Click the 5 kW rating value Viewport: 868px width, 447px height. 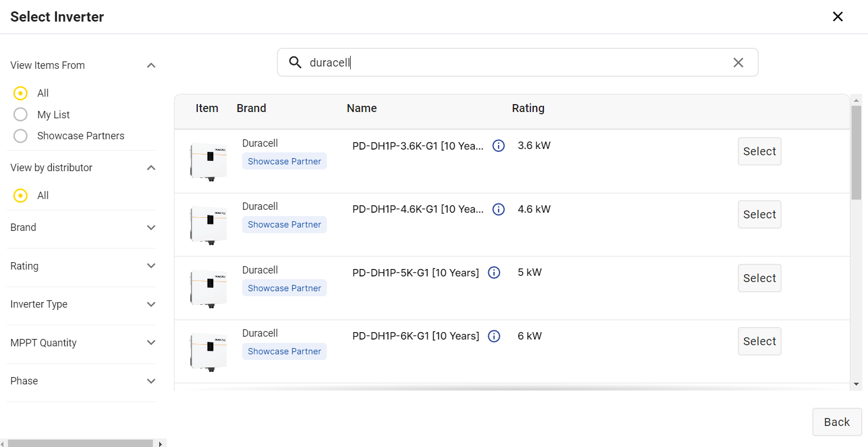click(529, 272)
